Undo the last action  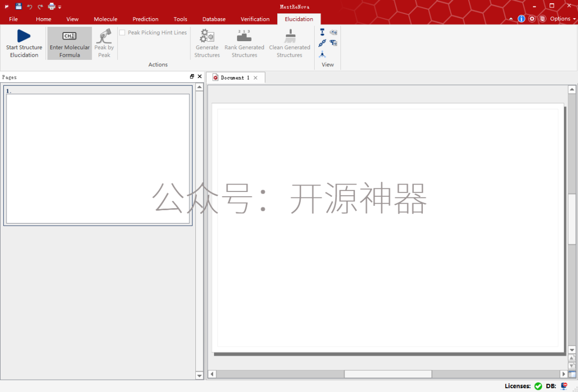point(29,6)
